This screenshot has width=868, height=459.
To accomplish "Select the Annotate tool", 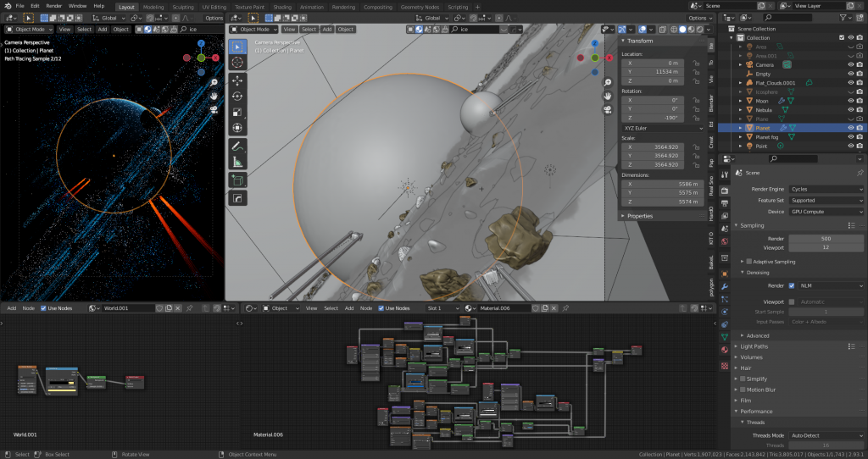I will coord(237,147).
